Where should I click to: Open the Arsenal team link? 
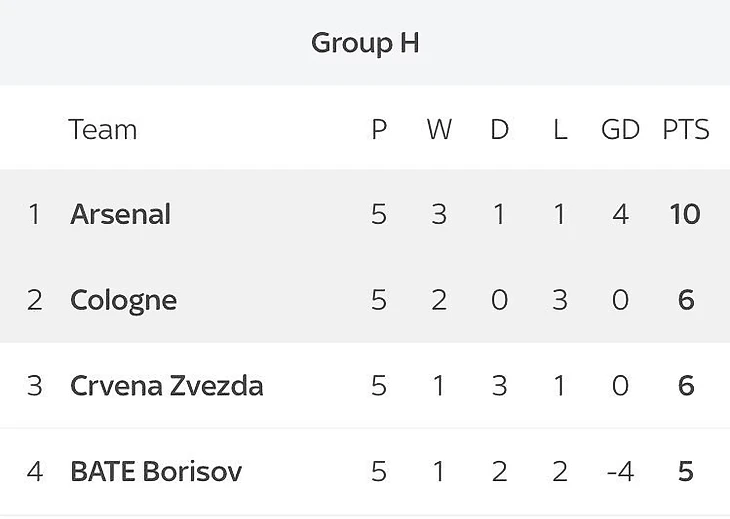pyautogui.click(x=120, y=214)
